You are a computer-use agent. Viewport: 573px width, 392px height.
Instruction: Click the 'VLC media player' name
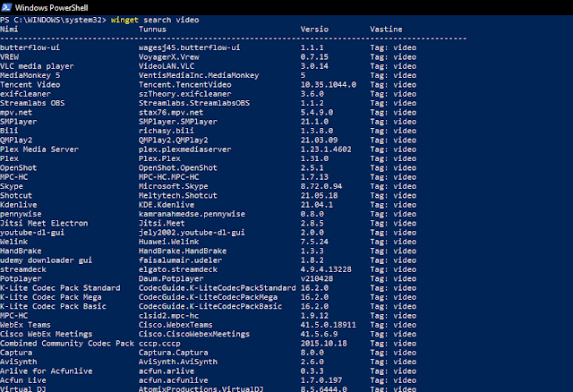pyautogui.click(x=37, y=66)
